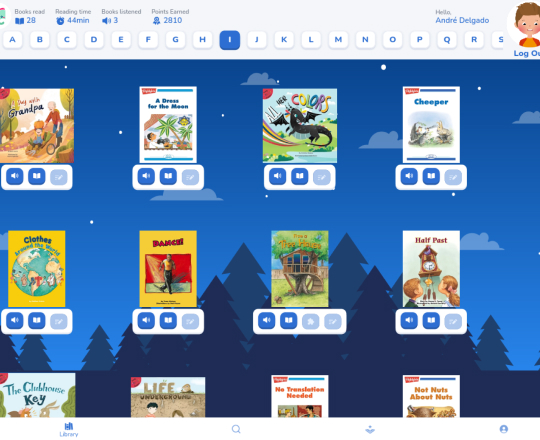540x440 pixels.
Task: Read the All Her Colors book
Action: [x=300, y=176]
